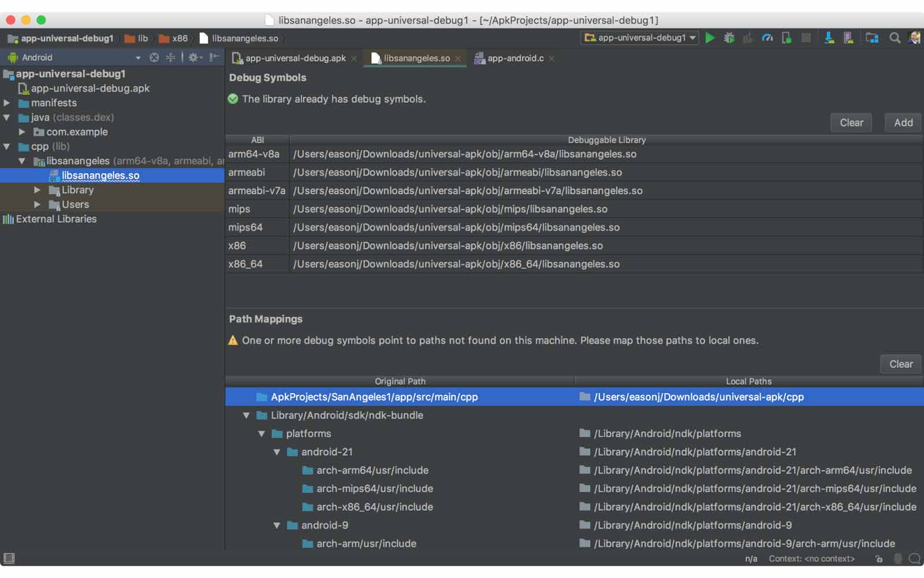Viewport: 924px width, 578px height.
Task: Switch to the app-universal-debug.apk tab
Action: click(295, 58)
